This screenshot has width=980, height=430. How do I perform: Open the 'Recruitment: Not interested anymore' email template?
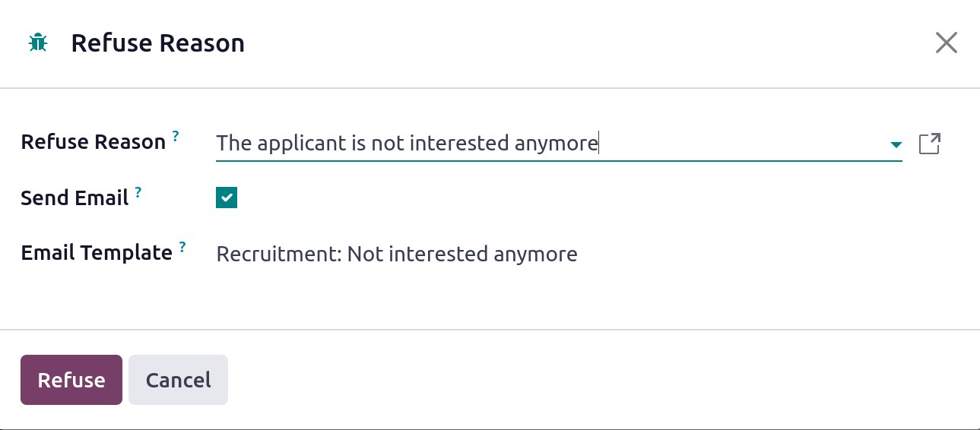point(397,254)
